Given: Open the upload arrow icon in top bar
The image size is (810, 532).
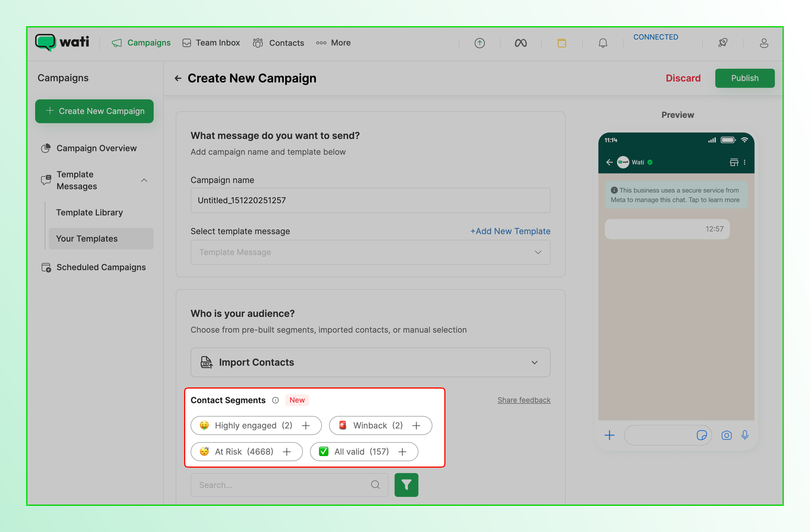Looking at the screenshot, I should (x=479, y=43).
